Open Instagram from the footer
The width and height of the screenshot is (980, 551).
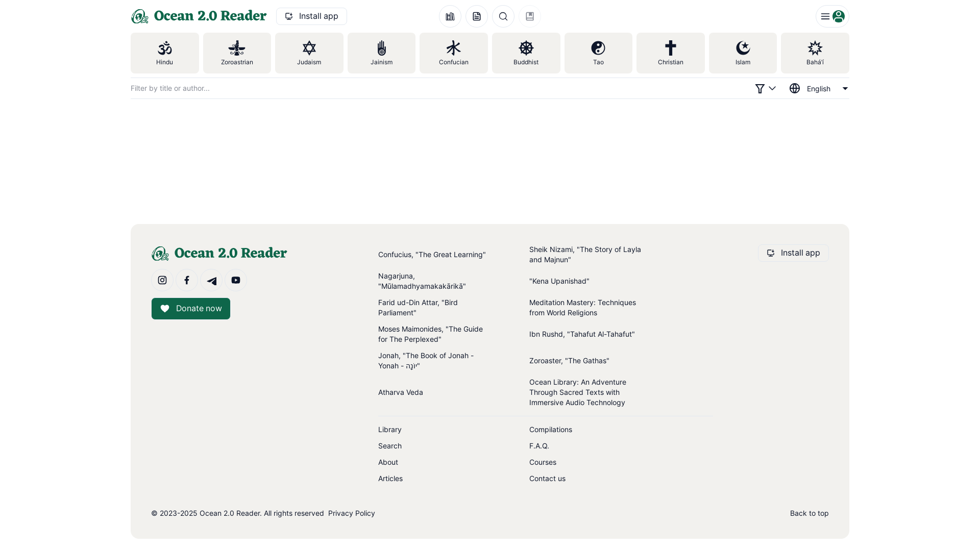(x=162, y=280)
